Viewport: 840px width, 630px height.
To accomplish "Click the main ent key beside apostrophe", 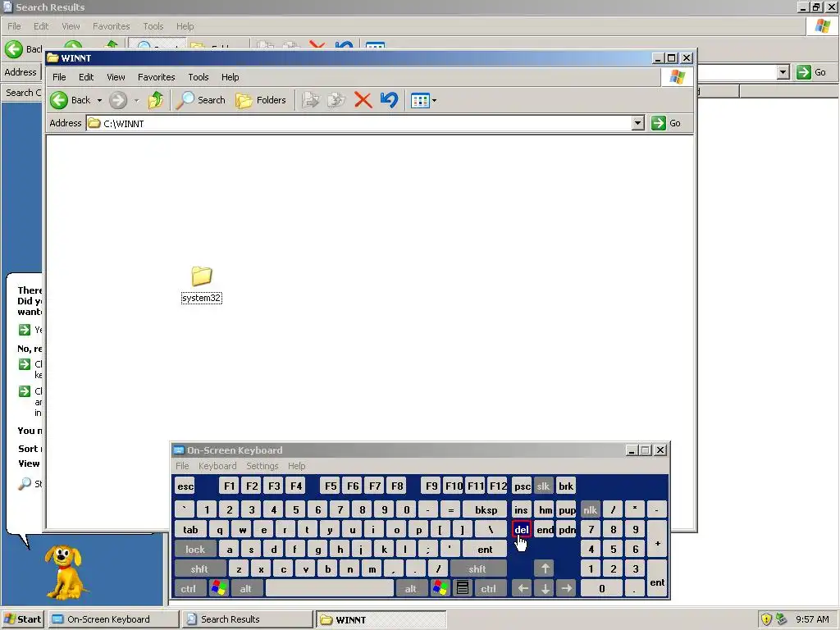I will 485,549.
